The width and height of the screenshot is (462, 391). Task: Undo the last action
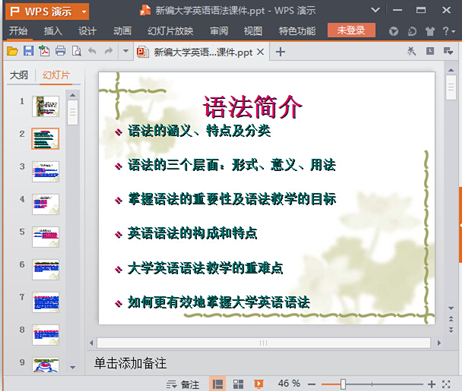(x=92, y=51)
